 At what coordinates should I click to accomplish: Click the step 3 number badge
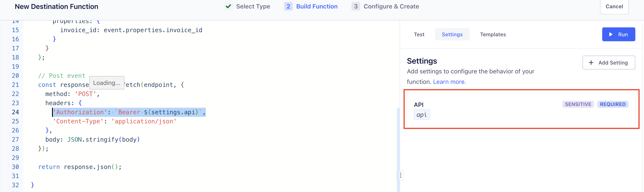click(356, 6)
